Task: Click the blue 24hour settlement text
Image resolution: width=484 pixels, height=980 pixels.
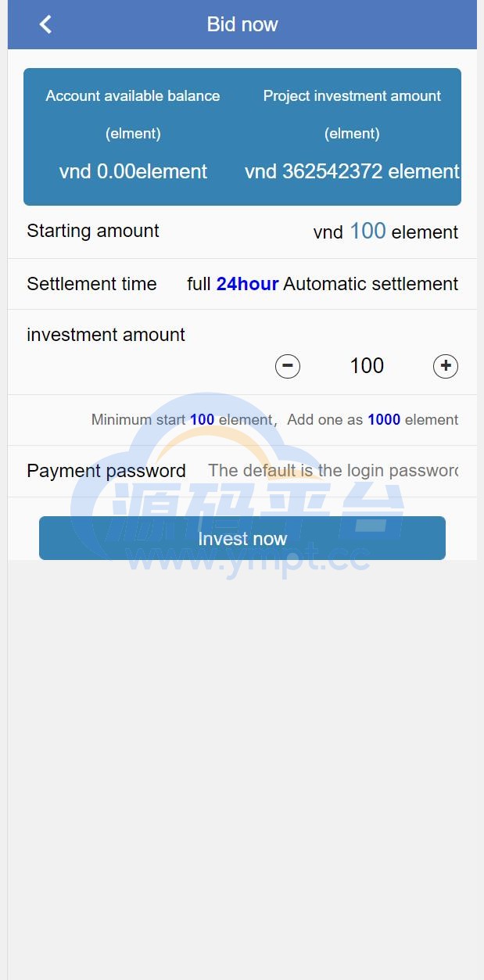Action: [247, 284]
